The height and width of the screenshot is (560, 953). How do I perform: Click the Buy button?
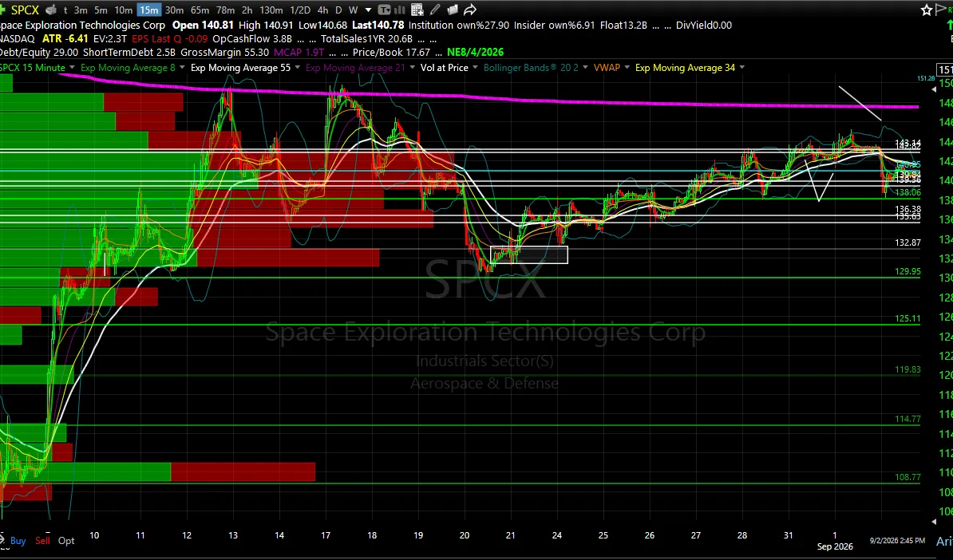pos(18,541)
